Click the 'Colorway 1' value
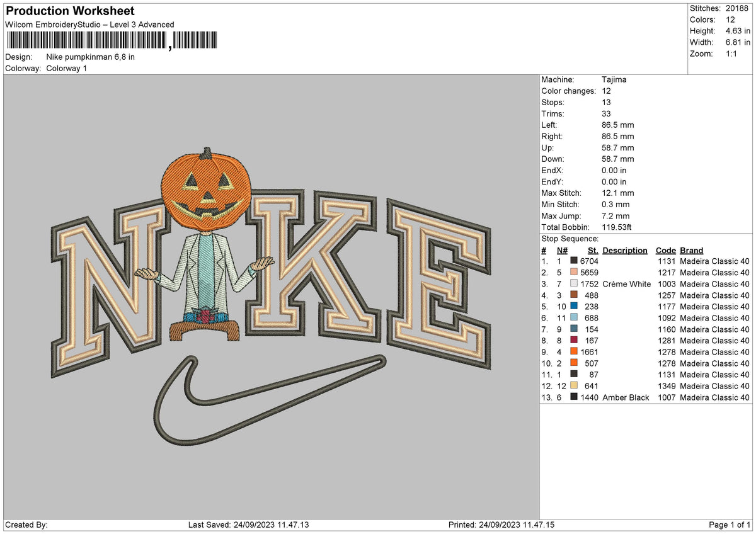This screenshot has height=534, width=756. (x=67, y=68)
